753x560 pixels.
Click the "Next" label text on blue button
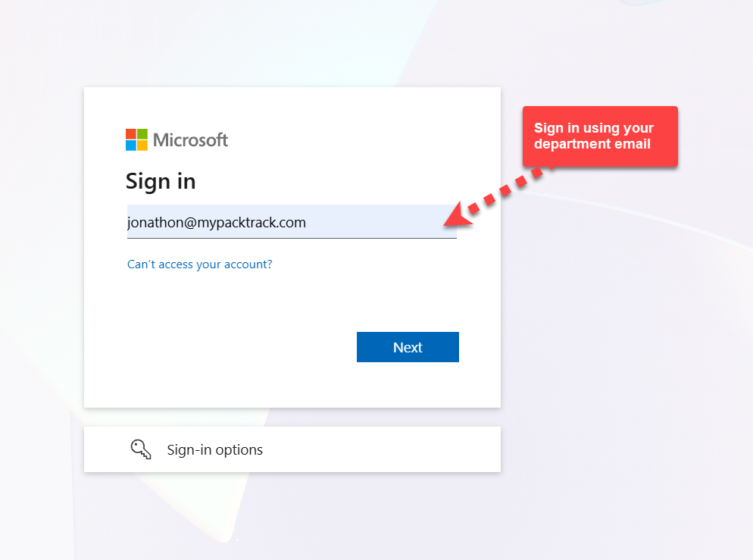point(408,347)
